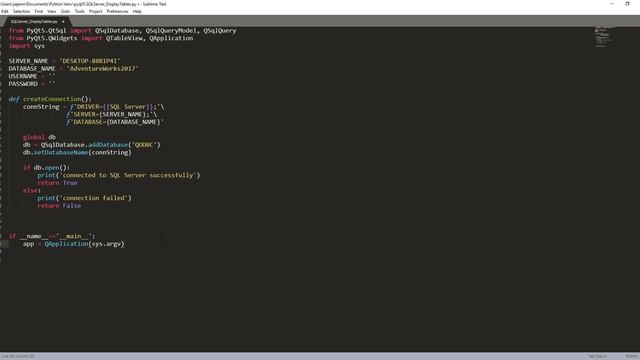
Task: Click the 'AdventureWorks2017' database string
Action: click(x=102, y=69)
